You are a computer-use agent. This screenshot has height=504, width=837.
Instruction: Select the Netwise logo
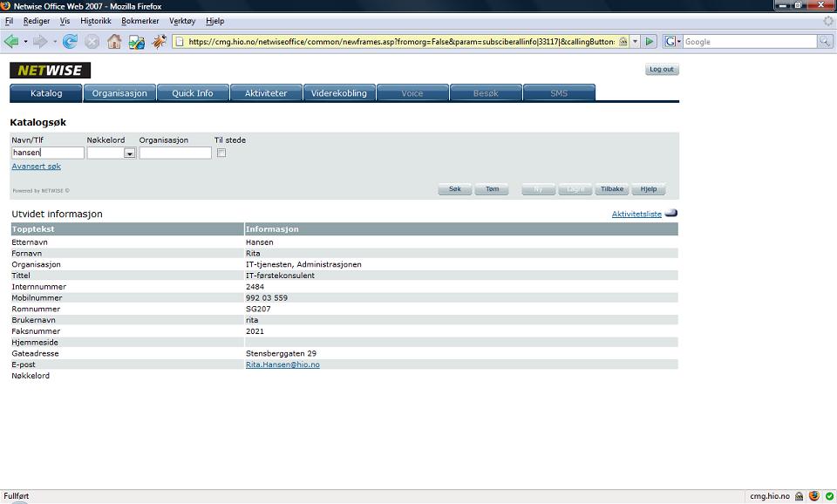pos(51,70)
